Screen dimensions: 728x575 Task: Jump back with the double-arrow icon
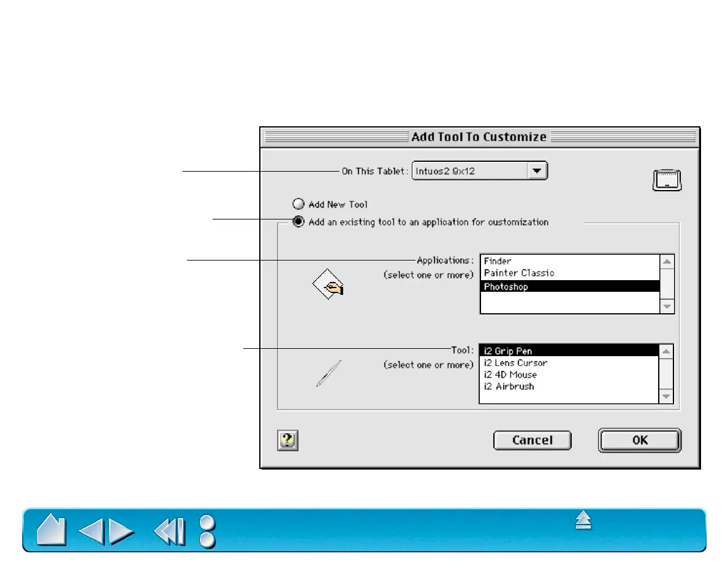(170, 531)
